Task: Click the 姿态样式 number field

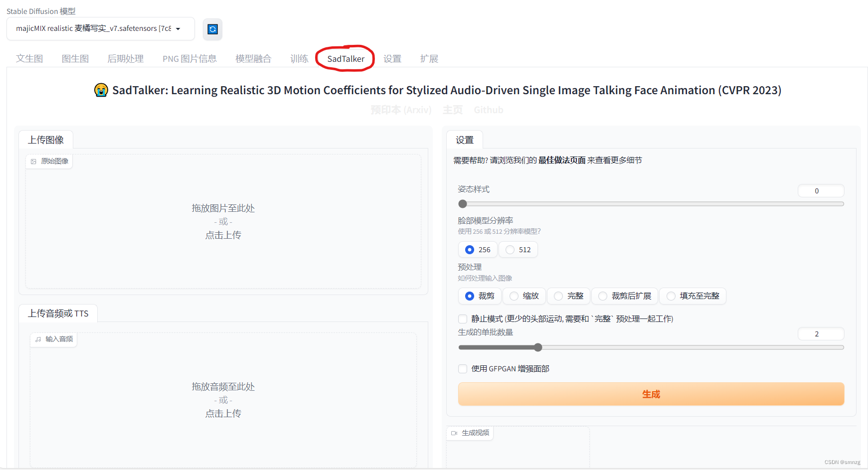Action: pyautogui.click(x=821, y=191)
